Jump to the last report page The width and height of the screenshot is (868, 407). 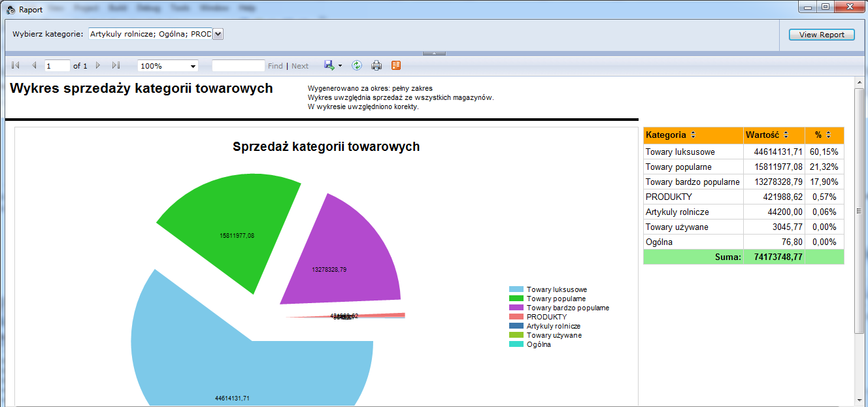point(116,66)
